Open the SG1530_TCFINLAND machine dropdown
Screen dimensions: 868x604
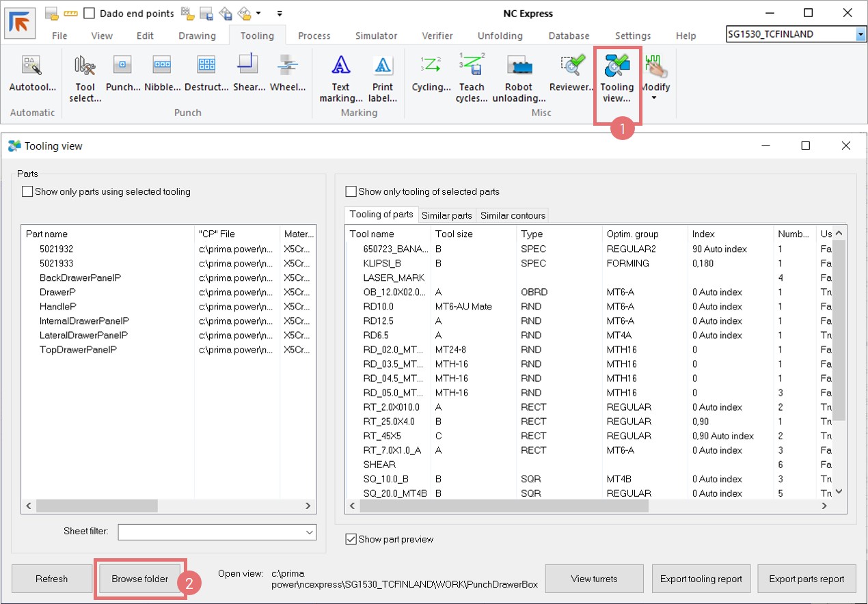tap(860, 34)
